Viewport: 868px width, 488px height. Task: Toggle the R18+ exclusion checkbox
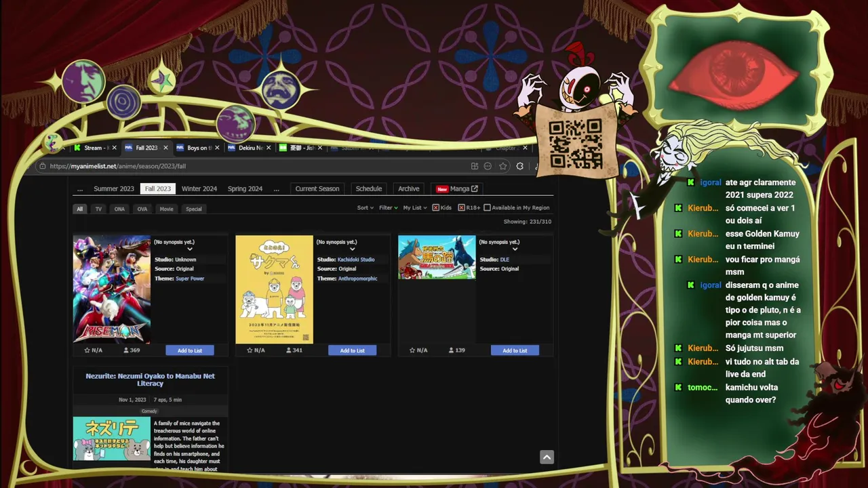(461, 208)
